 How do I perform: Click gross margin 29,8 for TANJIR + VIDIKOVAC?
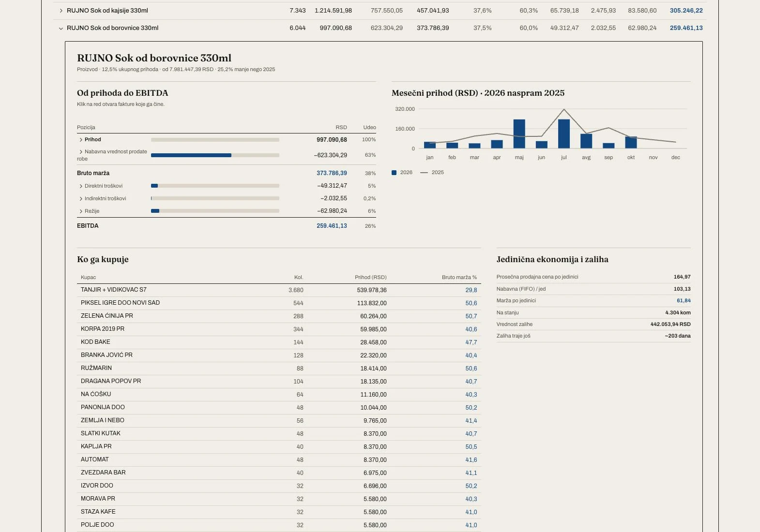[471, 290]
